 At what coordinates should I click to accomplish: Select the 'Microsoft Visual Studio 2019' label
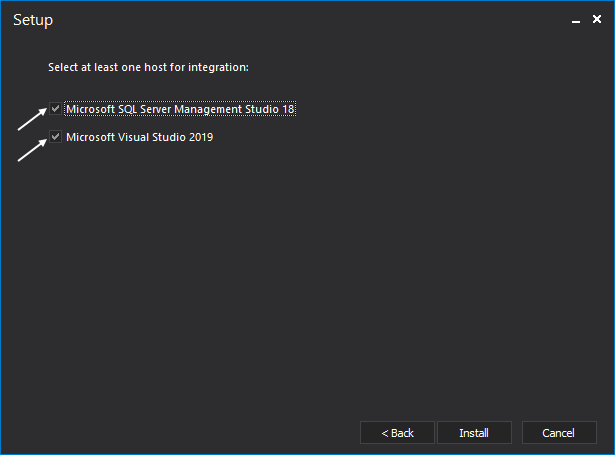pos(140,137)
